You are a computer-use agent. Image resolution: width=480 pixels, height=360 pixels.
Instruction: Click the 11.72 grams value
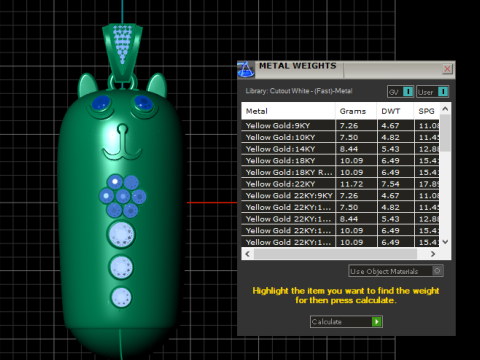coord(351,184)
